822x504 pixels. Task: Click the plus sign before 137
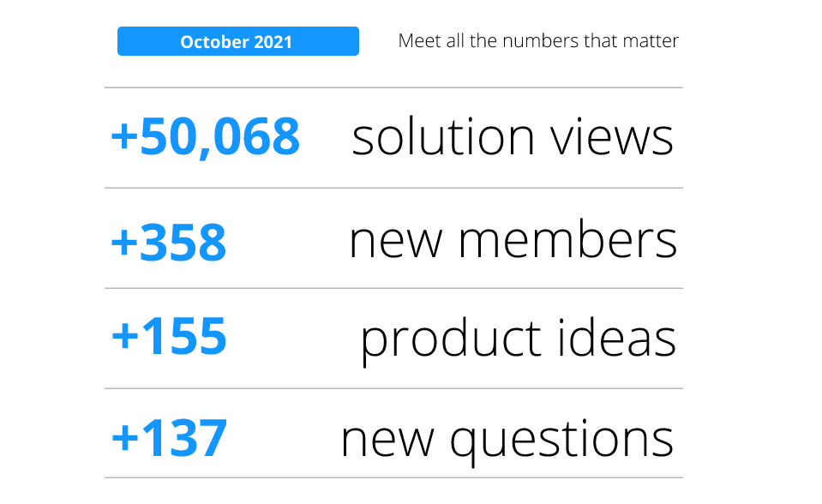(125, 438)
